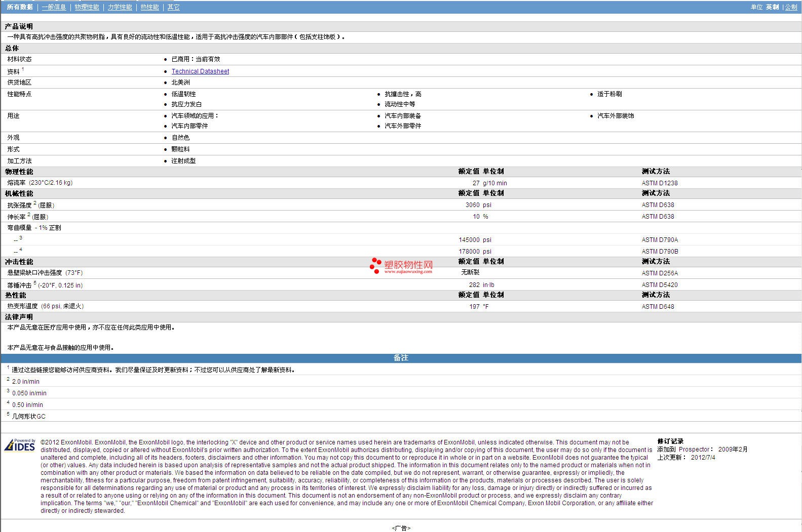
Task: Click the 热变形温度 row label
Action: coord(45,306)
